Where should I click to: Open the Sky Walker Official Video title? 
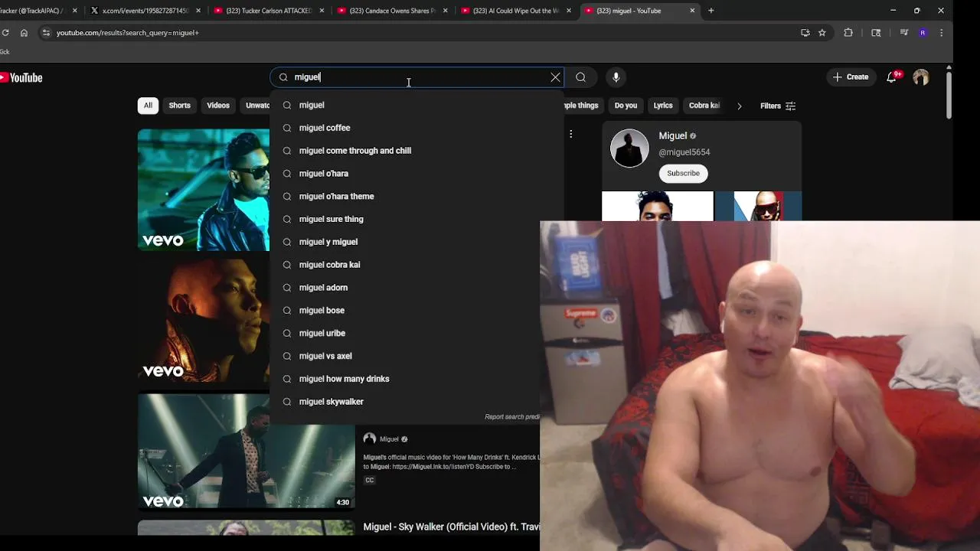(x=451, y=527)
